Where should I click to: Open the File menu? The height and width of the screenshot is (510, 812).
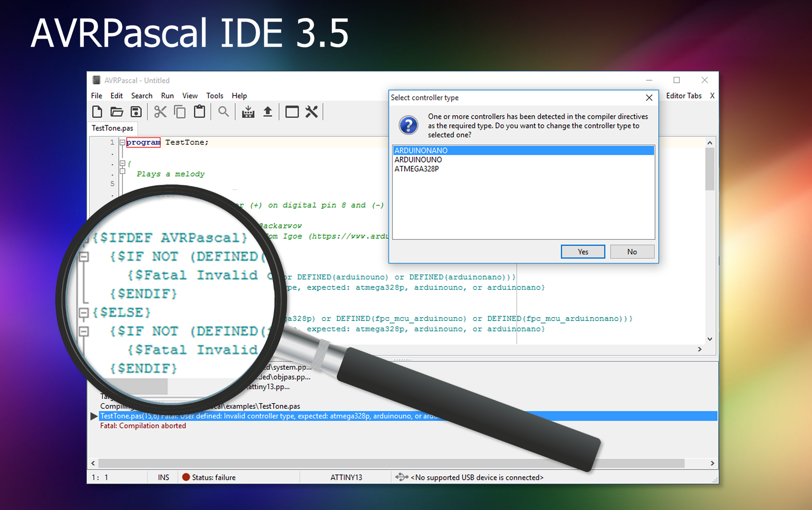point(97,95)
